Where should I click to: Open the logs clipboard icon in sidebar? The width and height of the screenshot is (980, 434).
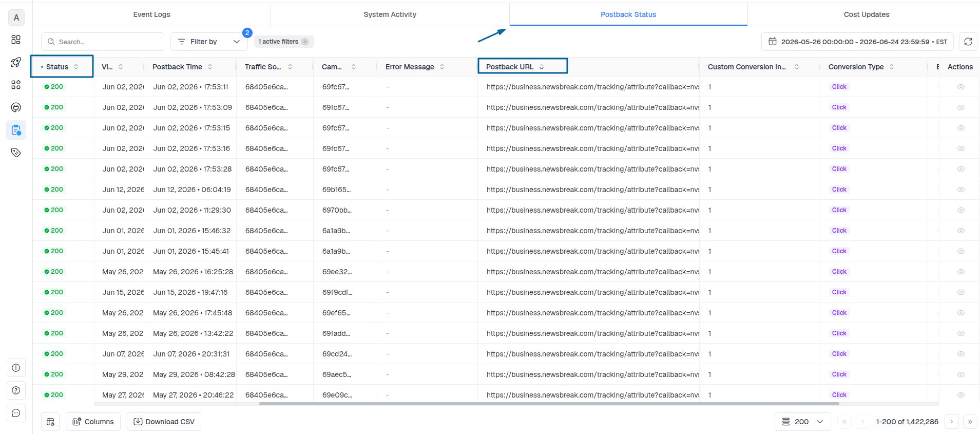[16, 130]
